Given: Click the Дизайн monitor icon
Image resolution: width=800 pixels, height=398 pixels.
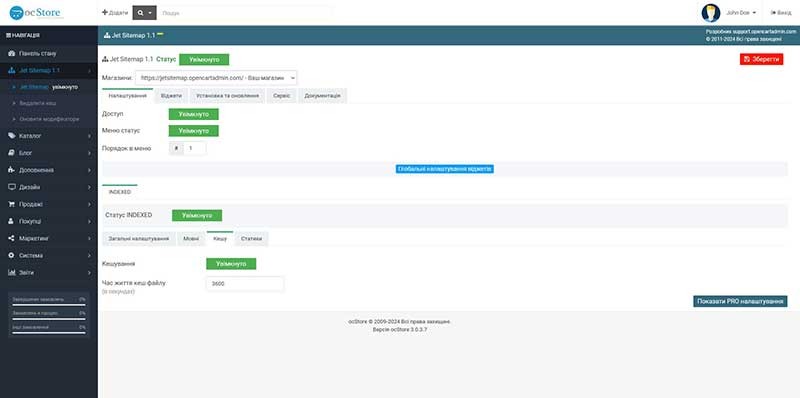Looking at the screenshot, I should point(12,187).
